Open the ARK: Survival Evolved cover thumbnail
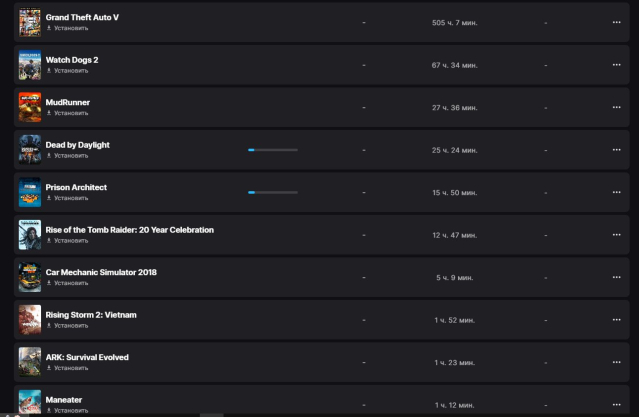Image resolution: width=639 pixels, height=417 pixels. [x=29, y=362]
